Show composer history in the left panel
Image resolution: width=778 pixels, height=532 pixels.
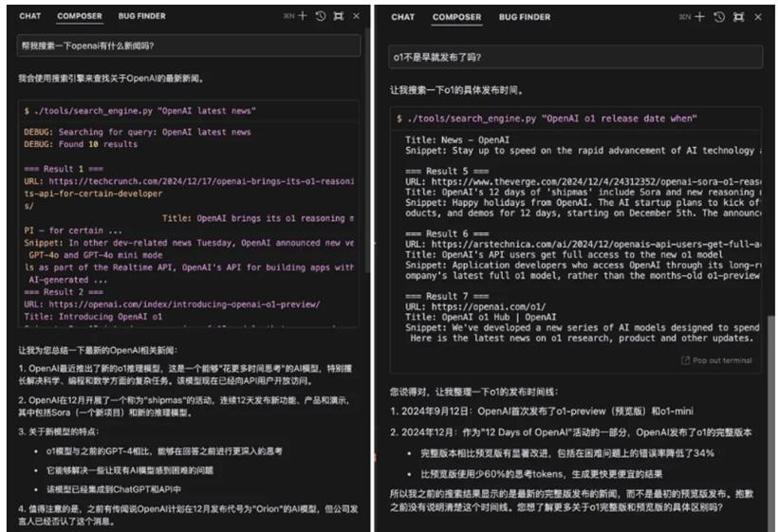(x=321, y=16)
